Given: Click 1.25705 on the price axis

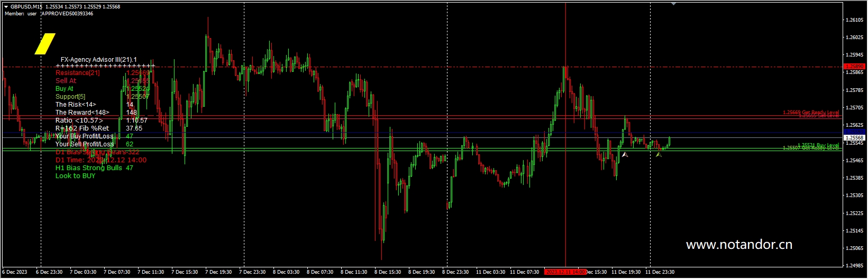Looking at the screenshot, I should click(x=855, y=108).
